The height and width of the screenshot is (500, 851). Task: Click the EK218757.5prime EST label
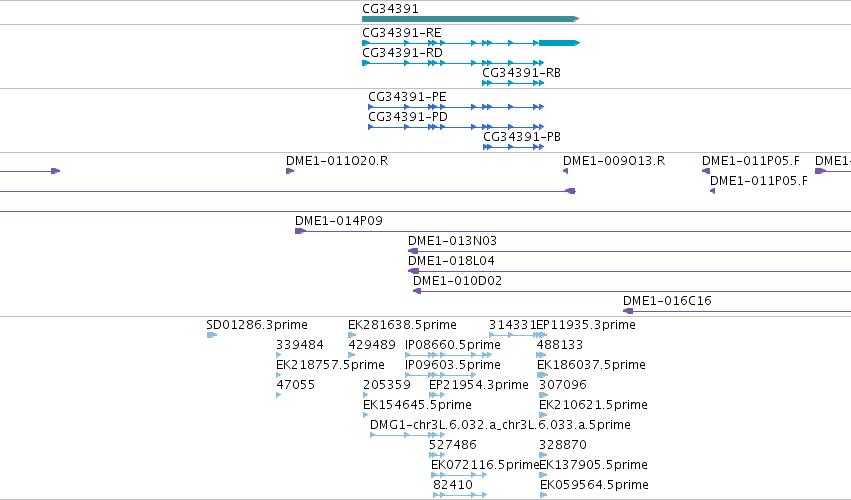pyautogui.click(x=330, y=365)
